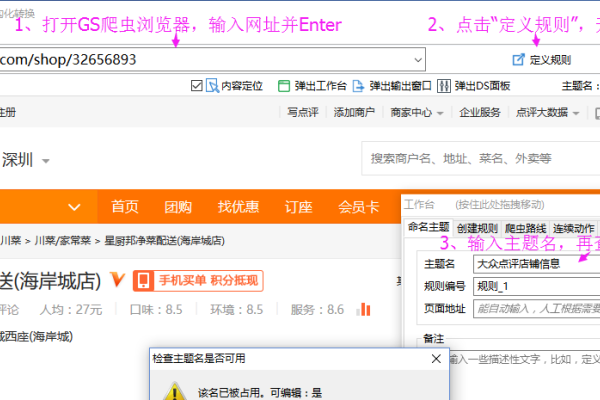Click the 手机买单 积分抵现 badge text
The image size is (600, 400).
[208, 281]
